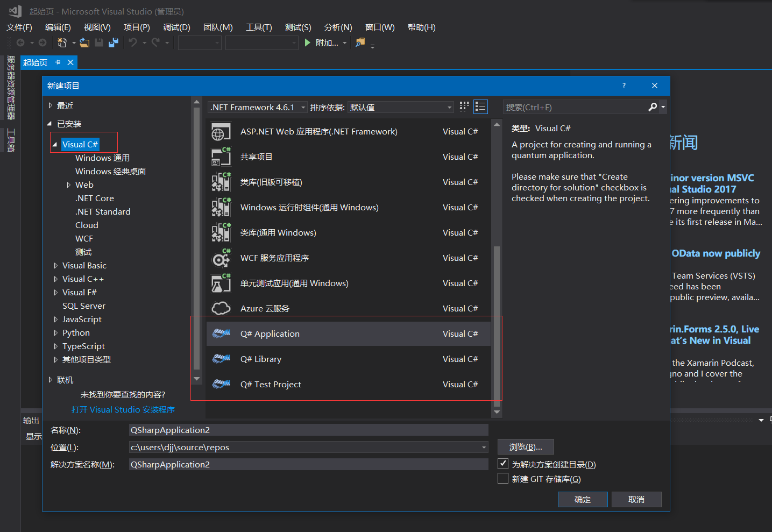Select the Q# Library template icon

(221, 359)
